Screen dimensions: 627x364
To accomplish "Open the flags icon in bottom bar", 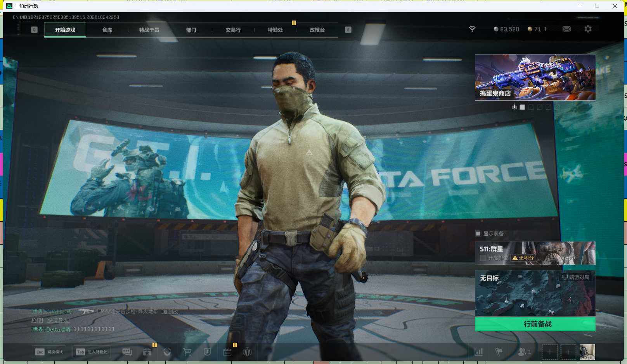I will [x=499, y=352].
